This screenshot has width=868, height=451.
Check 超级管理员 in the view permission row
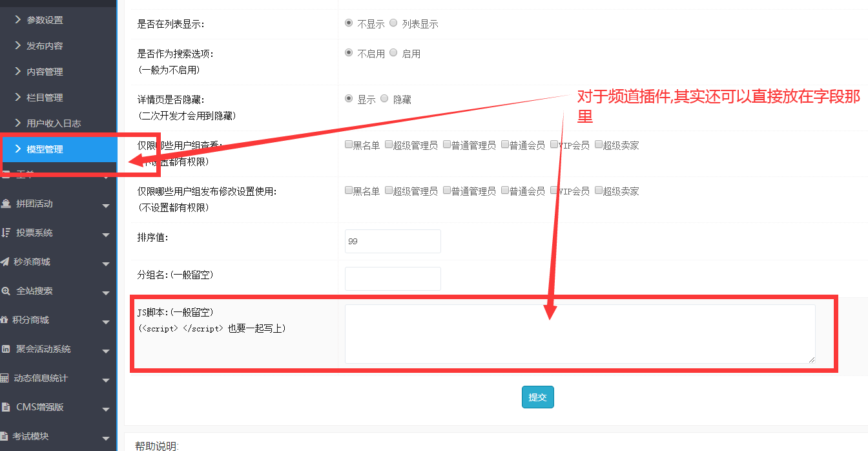point(389,145)
